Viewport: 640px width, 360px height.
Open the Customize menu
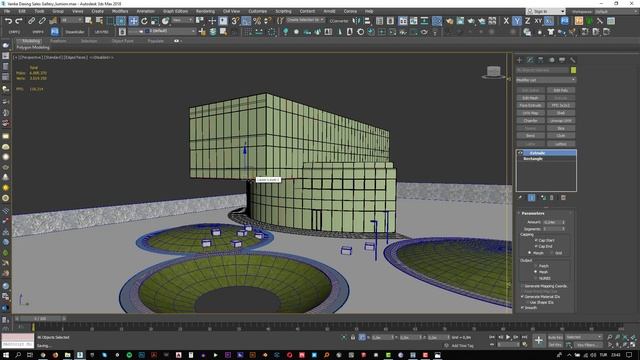point(258,11)
